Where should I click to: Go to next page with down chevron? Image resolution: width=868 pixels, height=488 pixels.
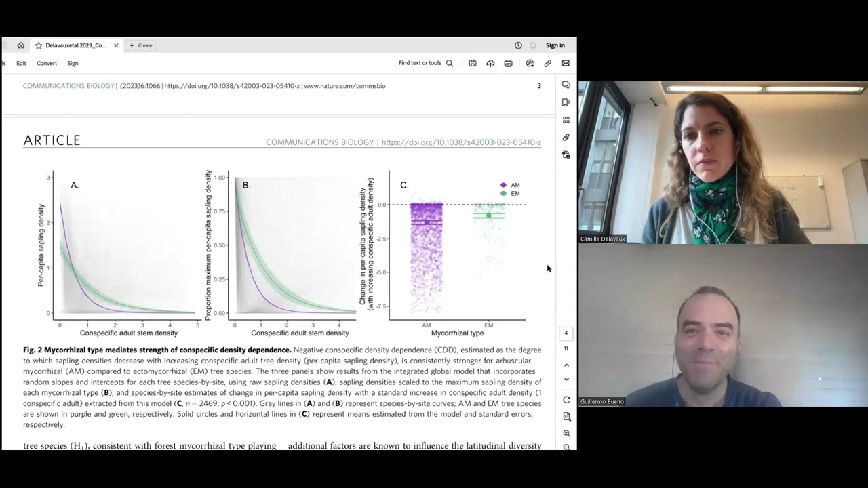(566, 379)
